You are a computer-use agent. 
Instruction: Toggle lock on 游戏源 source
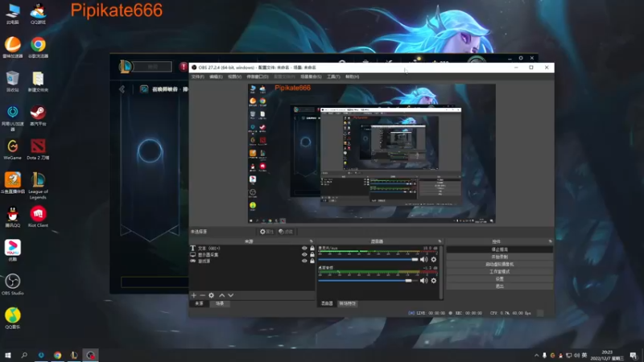coord(312,261)
